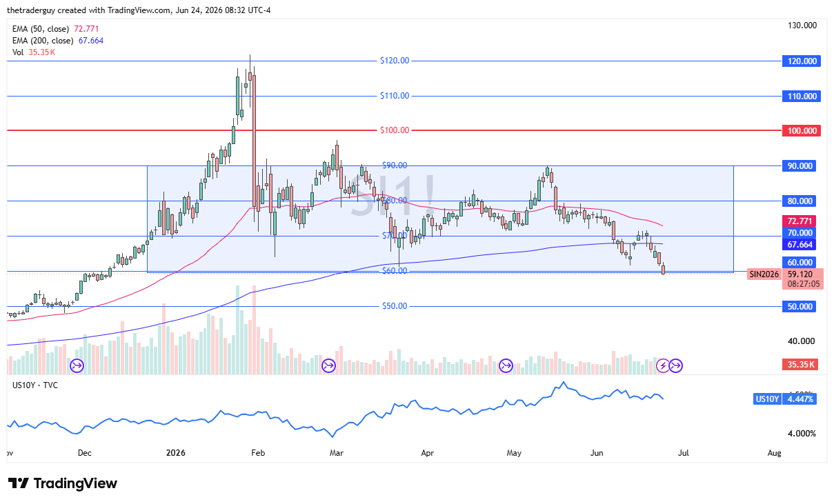Click the red 100.000 price label
The width and height of the screenshot is (834, 504).
(802, 130)
